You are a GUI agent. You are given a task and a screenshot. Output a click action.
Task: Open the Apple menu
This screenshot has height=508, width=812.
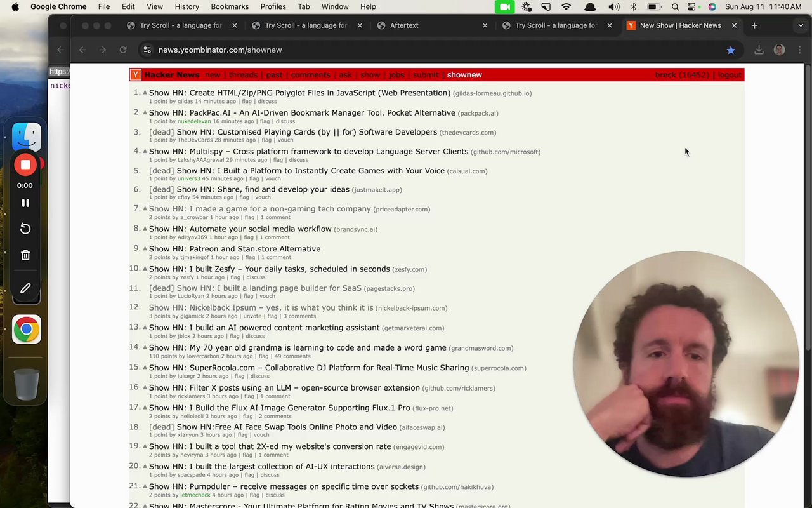15,6
